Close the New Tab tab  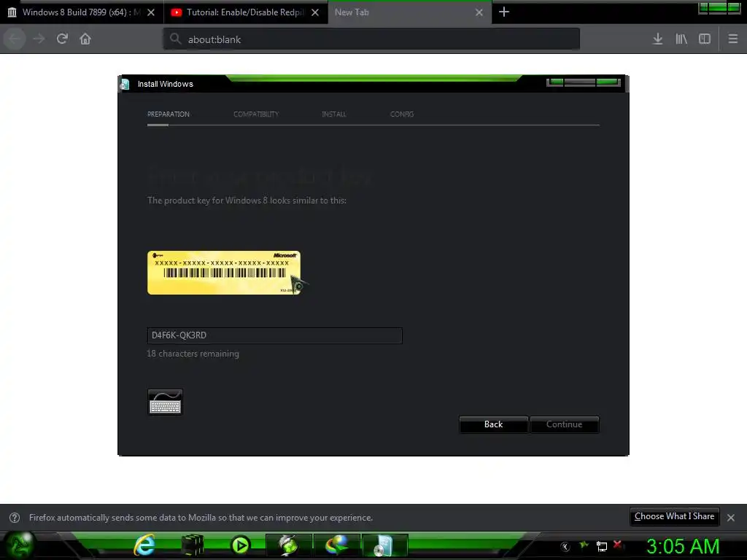pos(479,12)
